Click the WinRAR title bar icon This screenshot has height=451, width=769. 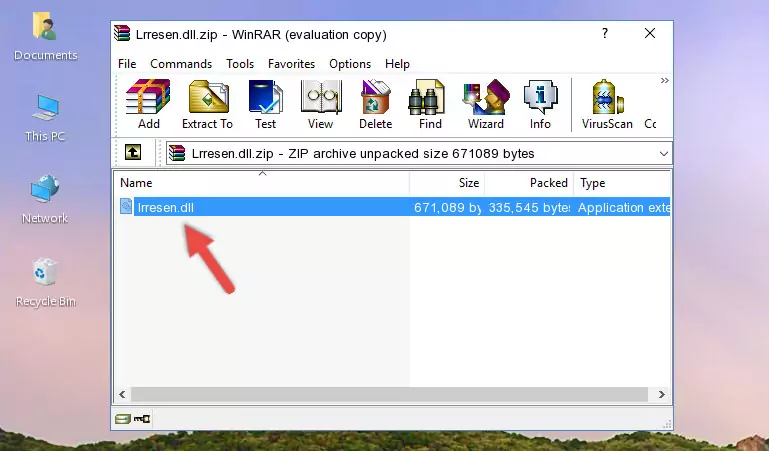pyautogui.click(x=122, y=33)
